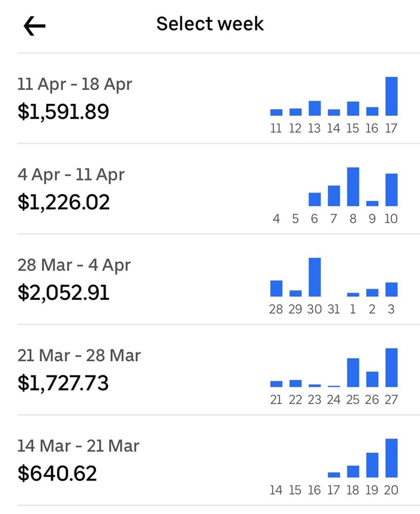Viewport: 420px width, 514px height.
Task: Select the $1,226.02 earnings week
Action: (x=64, y=202)
